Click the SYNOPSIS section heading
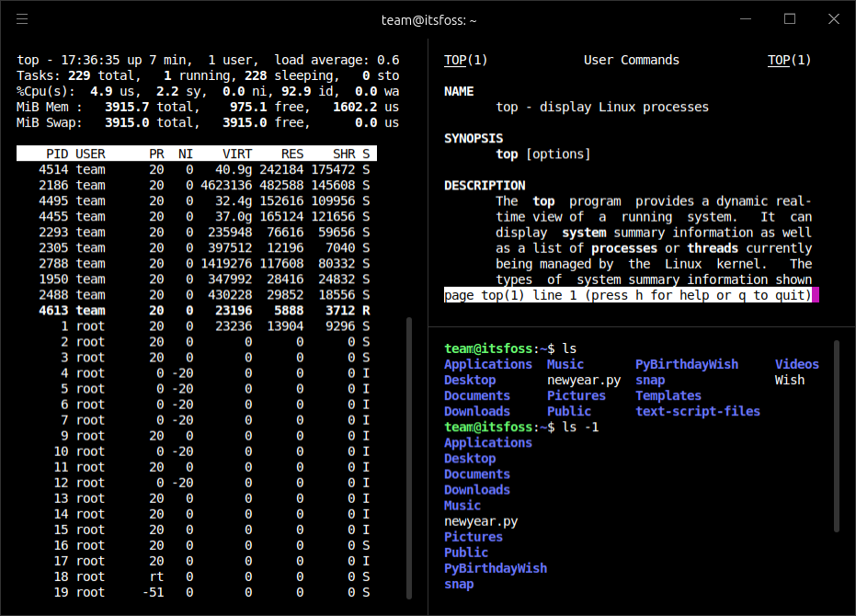 click(x=474, y=139)
